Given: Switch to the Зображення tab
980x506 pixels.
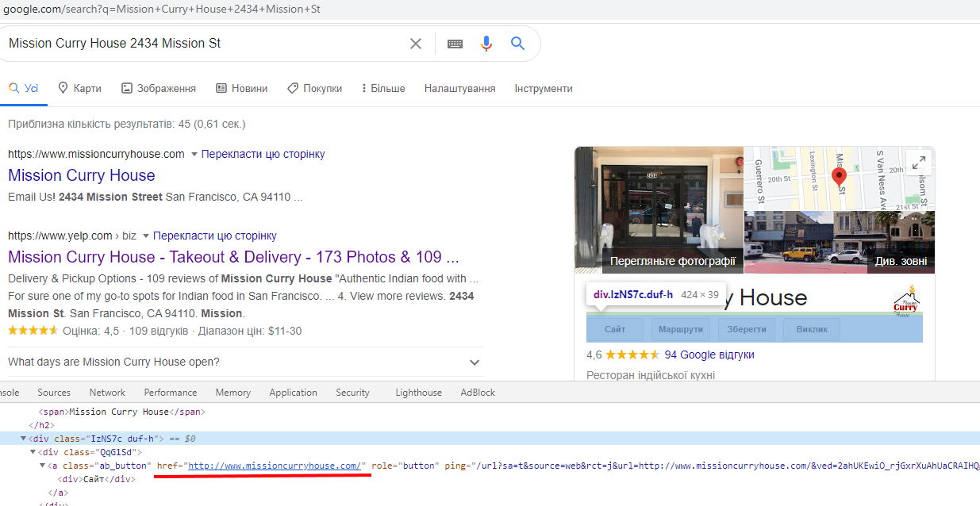Looking at the screenshot, I should coord(159,88).
